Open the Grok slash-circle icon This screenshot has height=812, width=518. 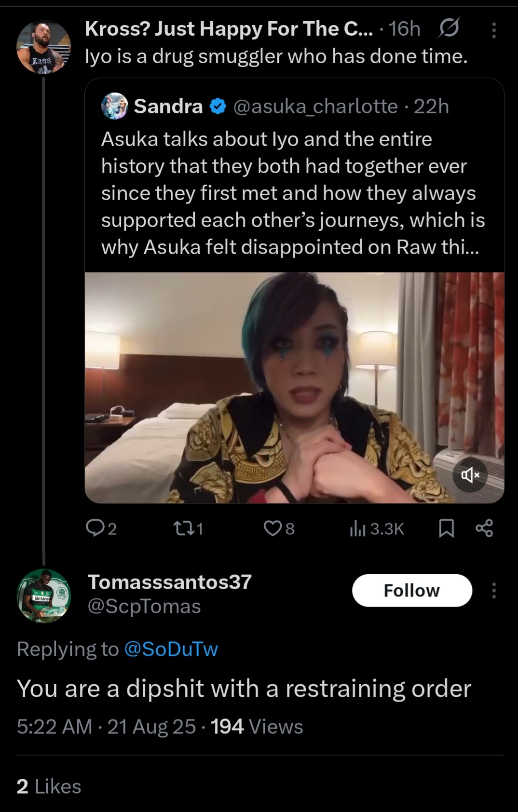[448, 29]
